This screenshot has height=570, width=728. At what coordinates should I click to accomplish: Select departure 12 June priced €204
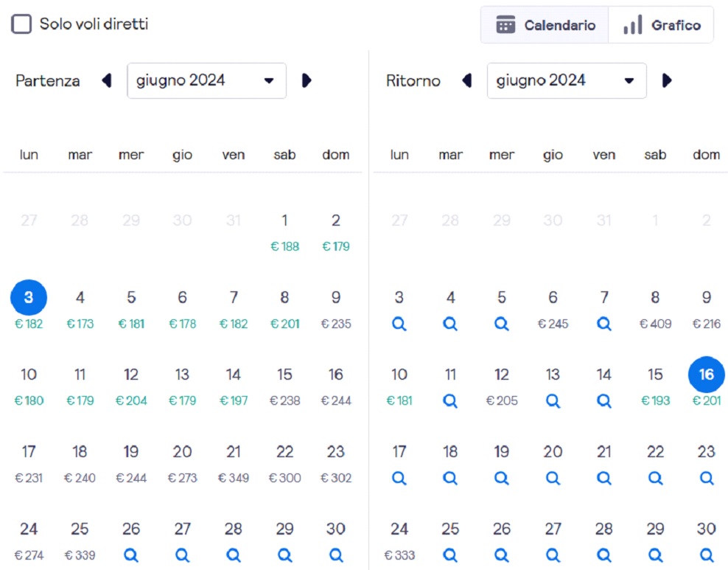tap(131, 386)
